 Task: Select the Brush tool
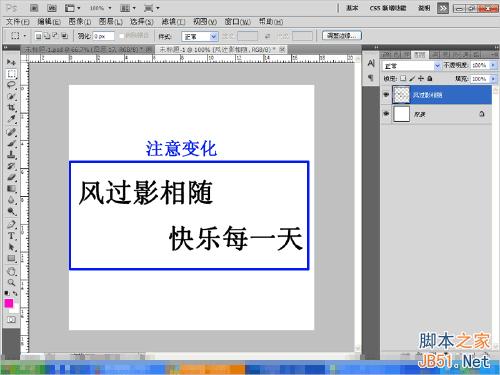pyautogui.click(x=11, y=143)
